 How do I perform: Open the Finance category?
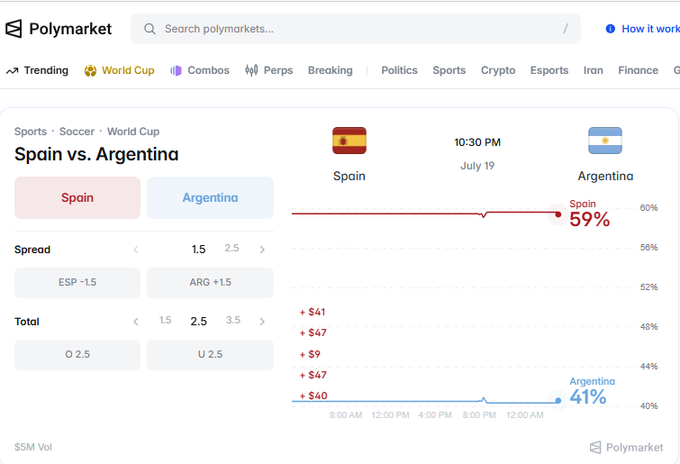click(638, 70)
